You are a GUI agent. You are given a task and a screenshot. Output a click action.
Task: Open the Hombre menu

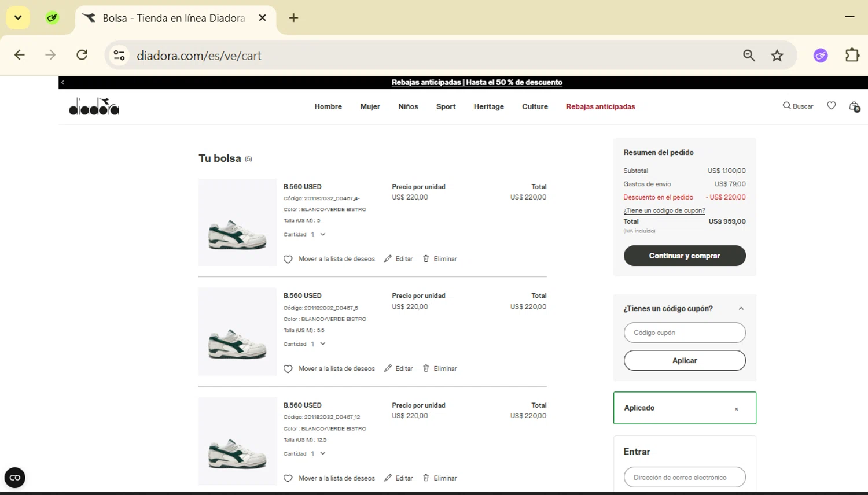(x=328, y=107)
